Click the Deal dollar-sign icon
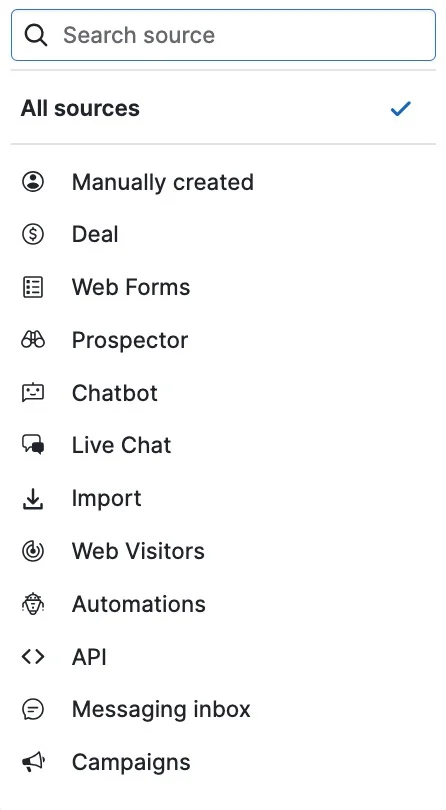Screen dimensions: 446x810 point(33,235)
